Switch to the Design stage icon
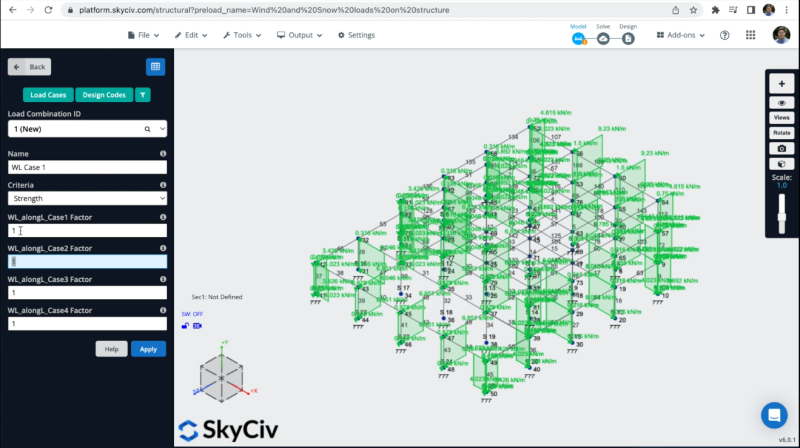 628,38
